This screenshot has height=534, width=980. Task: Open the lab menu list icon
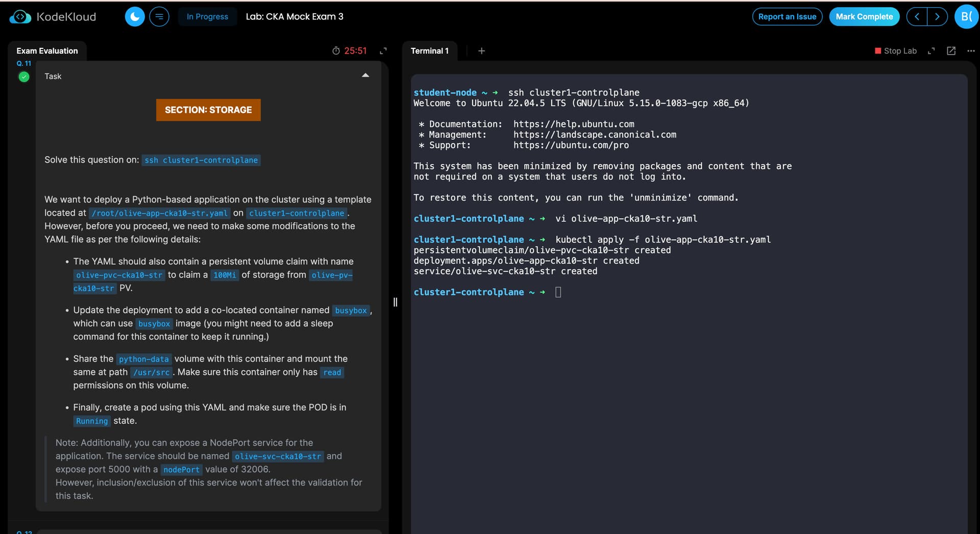(x=159, y=17)
